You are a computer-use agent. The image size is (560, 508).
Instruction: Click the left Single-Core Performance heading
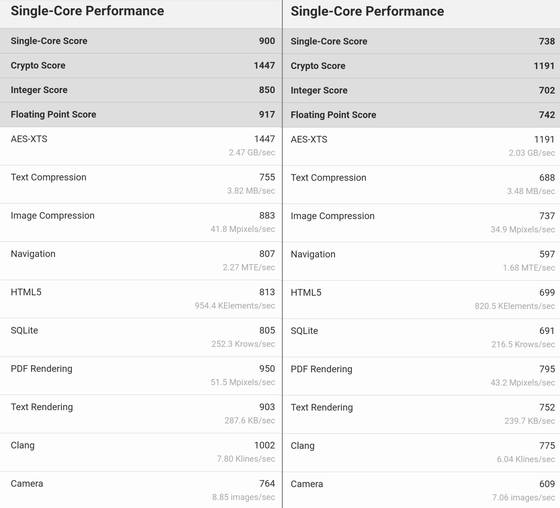(87, 11)
